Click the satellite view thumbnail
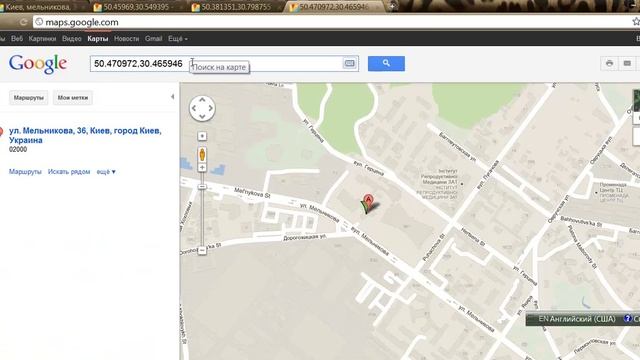 click(636, 101)
